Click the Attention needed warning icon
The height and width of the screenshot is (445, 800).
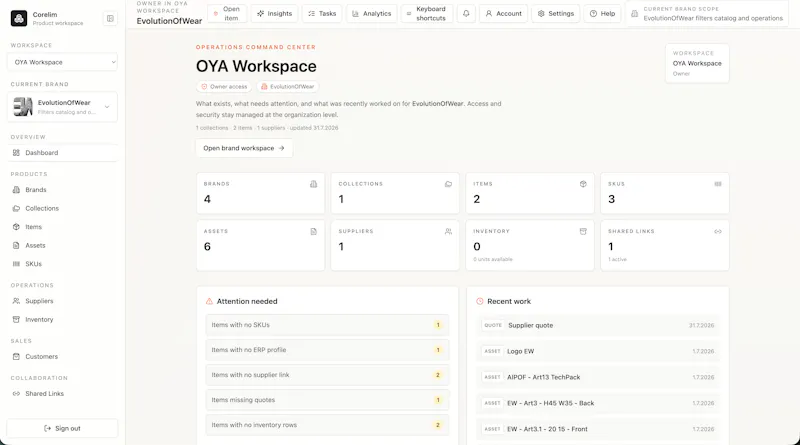[x=209, y=301]
